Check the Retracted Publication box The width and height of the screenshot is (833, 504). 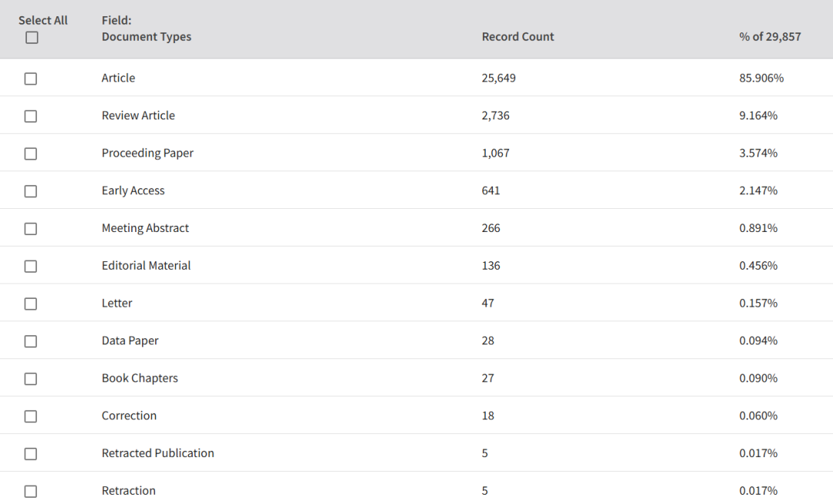(x=31, y=454)
